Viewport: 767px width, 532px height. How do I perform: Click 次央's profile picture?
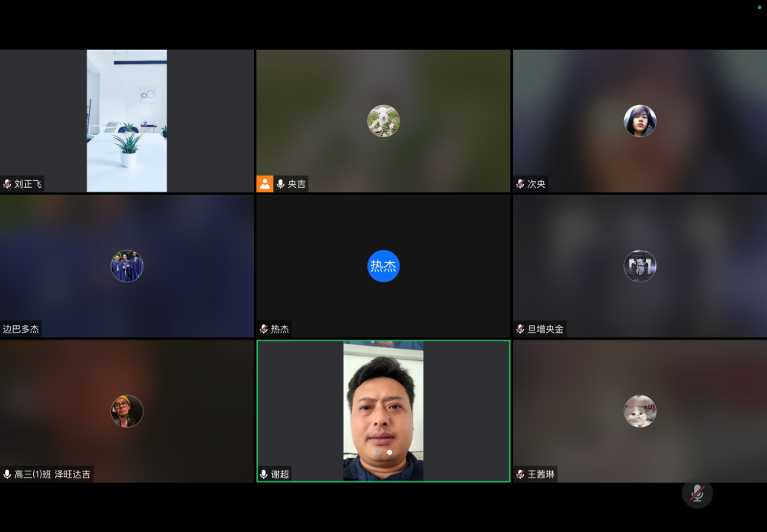tap(640, 121)
